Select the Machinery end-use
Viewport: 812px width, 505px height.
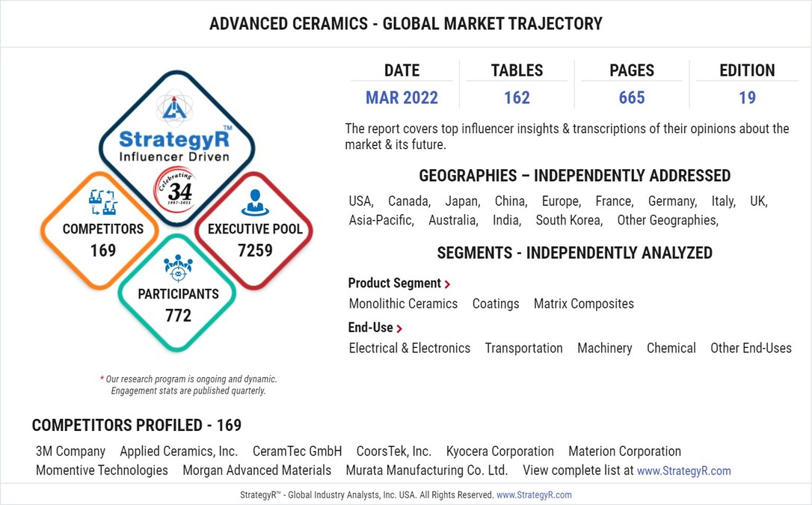[604, 348]
